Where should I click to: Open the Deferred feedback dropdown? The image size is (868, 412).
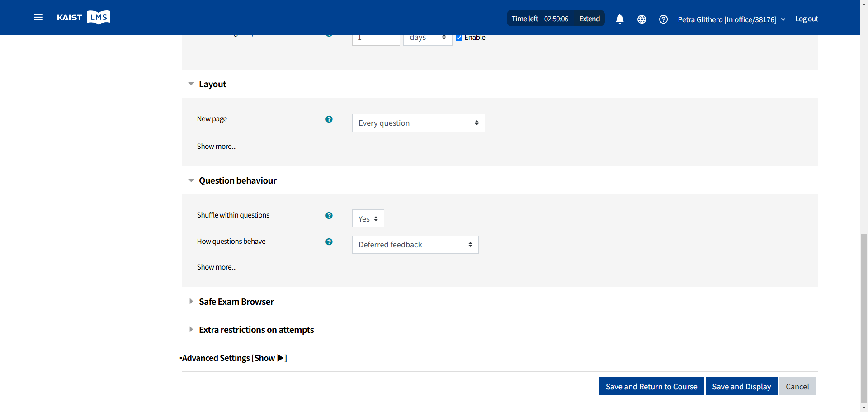(x=415, y=245)
